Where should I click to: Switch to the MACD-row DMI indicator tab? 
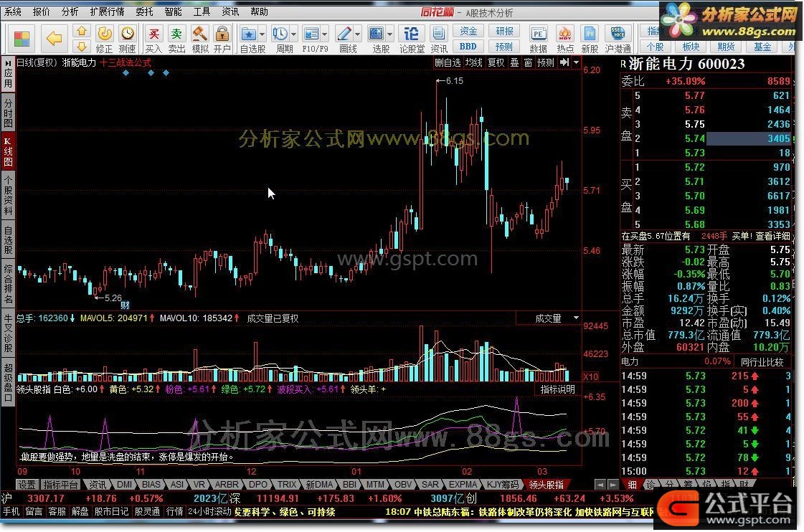pos(124,485)
